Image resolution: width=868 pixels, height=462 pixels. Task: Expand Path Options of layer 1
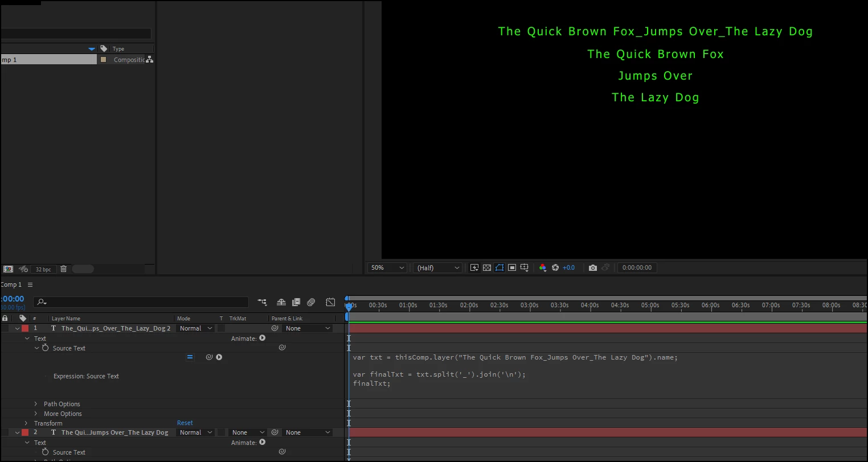36,404
